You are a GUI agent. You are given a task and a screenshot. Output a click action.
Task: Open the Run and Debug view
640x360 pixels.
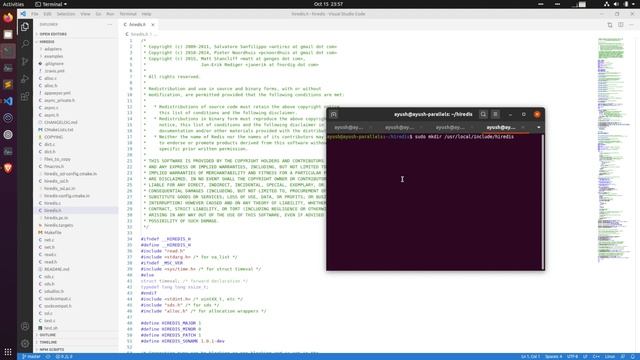tap(25, 79)
